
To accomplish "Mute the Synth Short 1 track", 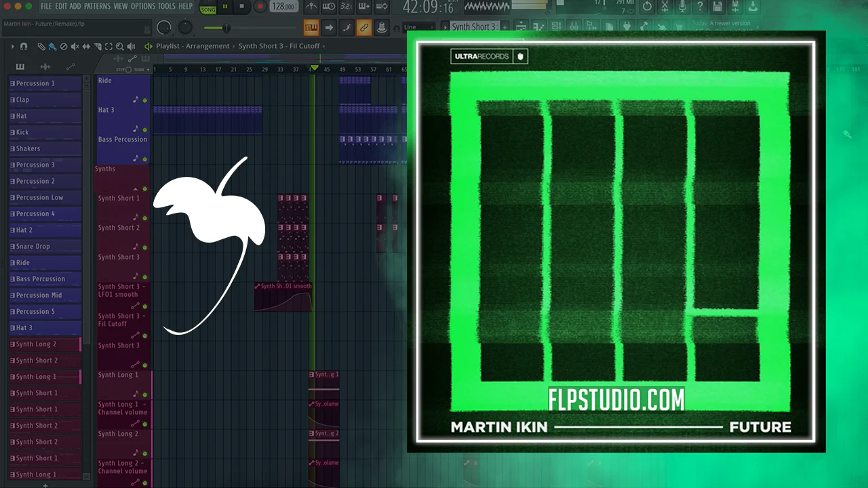I will (144, 218).
